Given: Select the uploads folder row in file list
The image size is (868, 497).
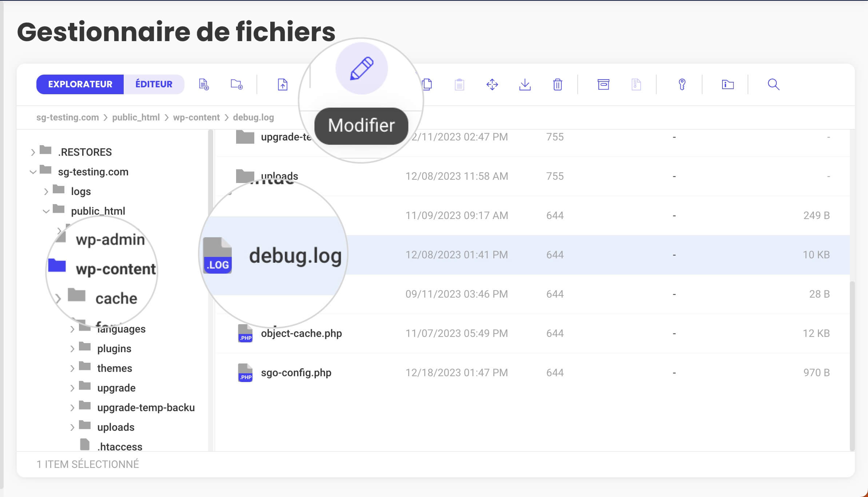Looking at the screenshot, I should (533, 176).
